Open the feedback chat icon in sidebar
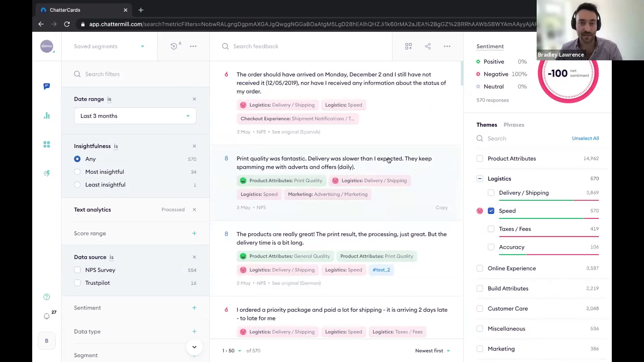644x362 pixels. (47, 86)
